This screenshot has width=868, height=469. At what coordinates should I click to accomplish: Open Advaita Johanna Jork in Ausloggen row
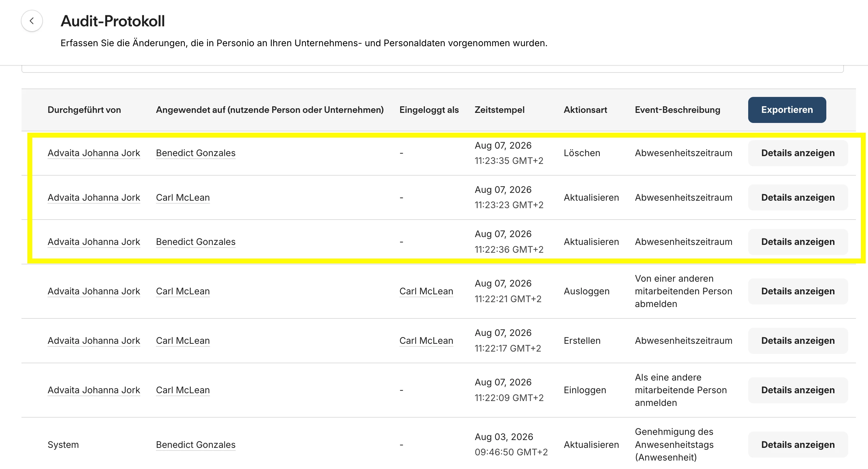(x=94, y=291)
